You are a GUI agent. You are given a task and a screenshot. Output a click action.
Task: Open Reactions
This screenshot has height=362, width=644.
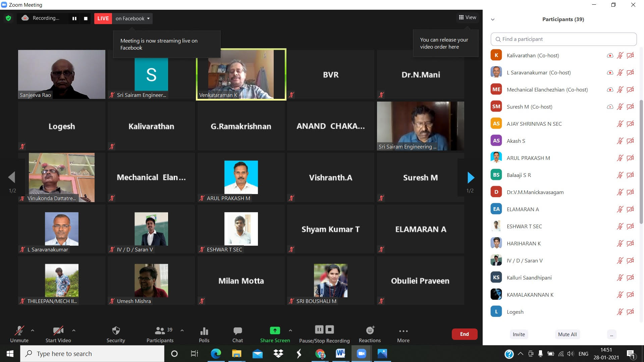tap(370, 334)
